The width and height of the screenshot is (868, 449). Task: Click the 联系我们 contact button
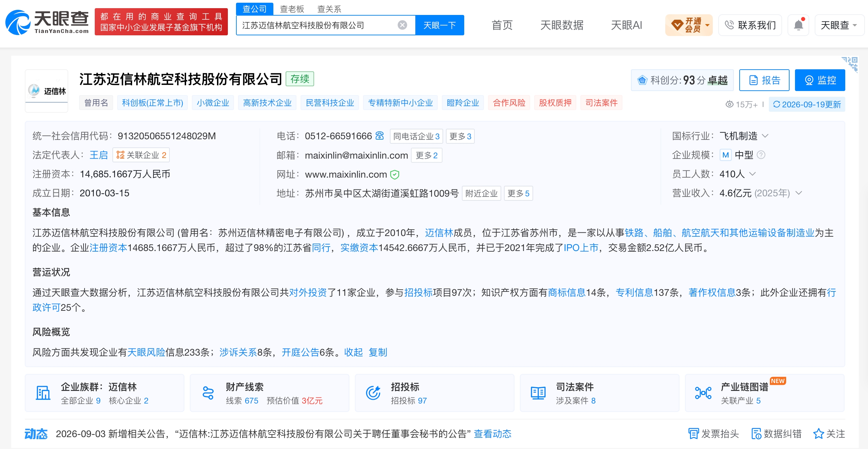(750, 25)
